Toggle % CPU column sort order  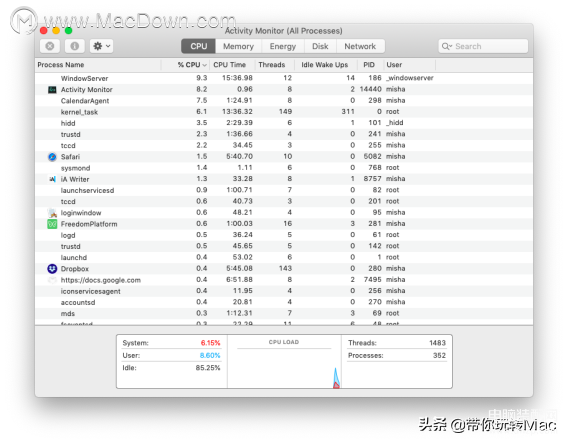pyautogui.click(x=192, y=65)
